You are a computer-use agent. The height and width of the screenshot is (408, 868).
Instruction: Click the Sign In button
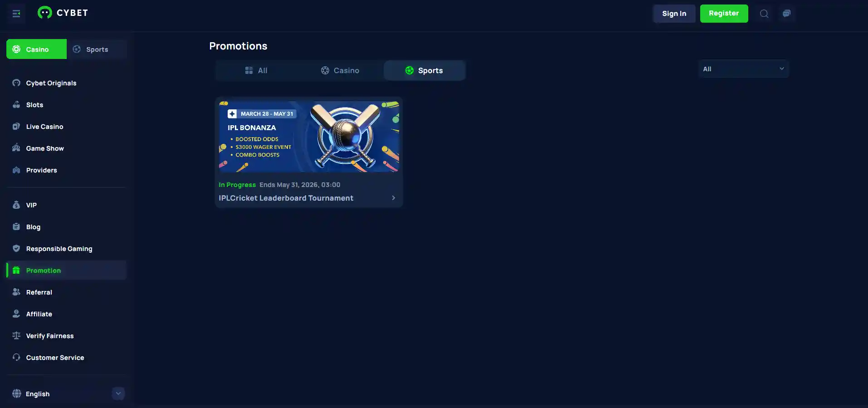tap(674, 14)
